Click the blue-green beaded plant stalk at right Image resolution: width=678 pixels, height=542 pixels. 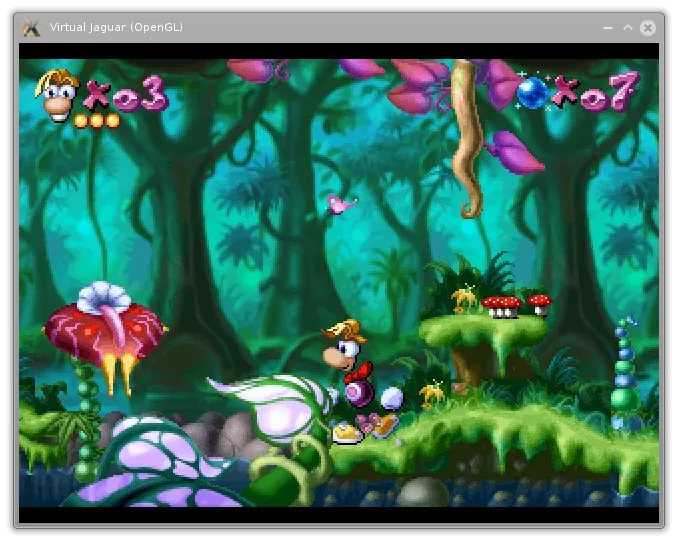pos(625,375)
